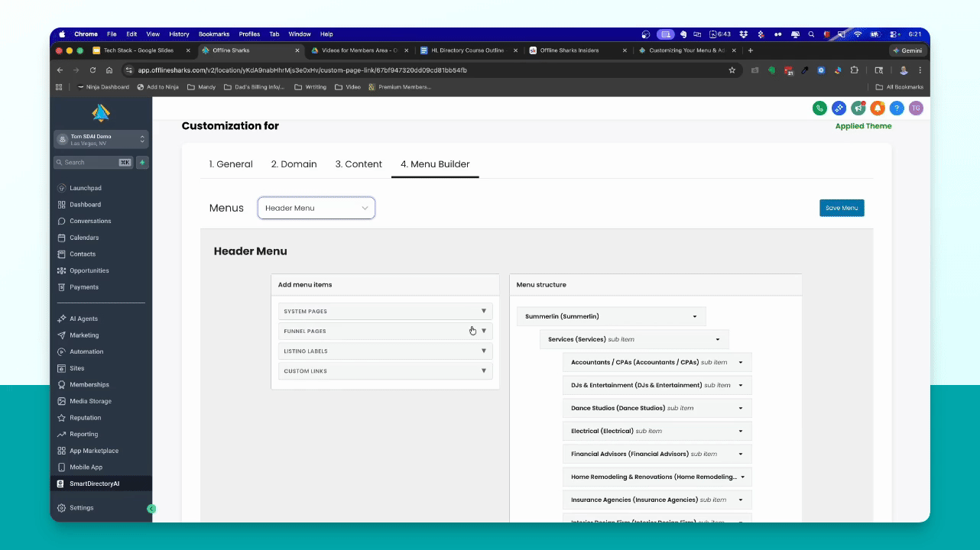Viewport: 980px width, 550px height.
Task: Open the Premium Members bookmark
Action: [x=400, y=87]
